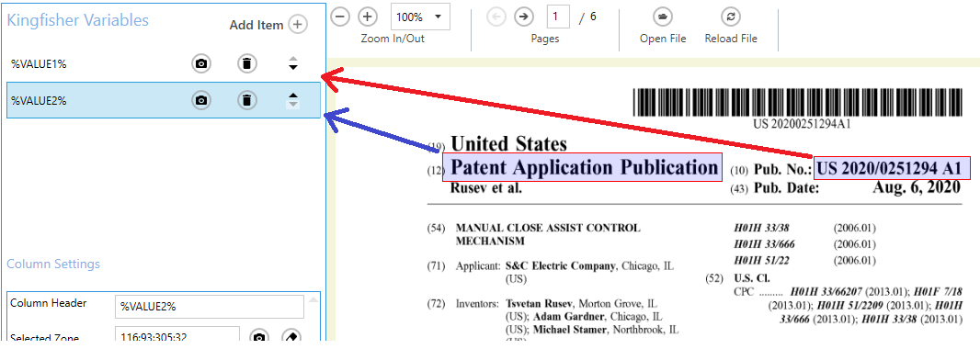Click the Add Item plus icon

coord(298,25)
